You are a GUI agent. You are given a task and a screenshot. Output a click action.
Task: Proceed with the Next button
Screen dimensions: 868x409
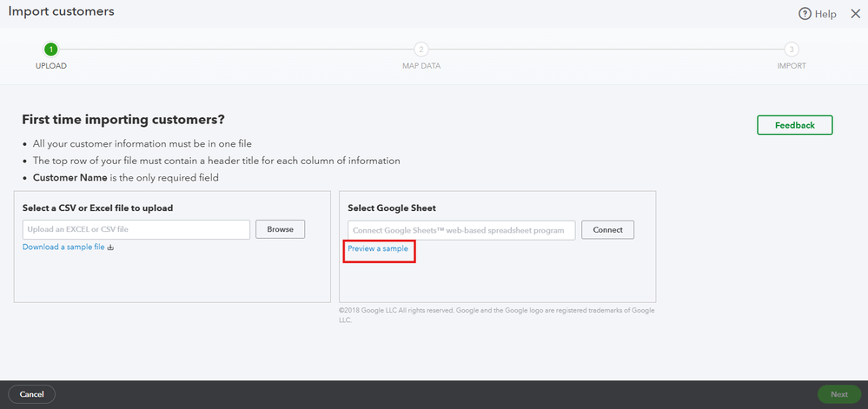click(x=838, y=394)
